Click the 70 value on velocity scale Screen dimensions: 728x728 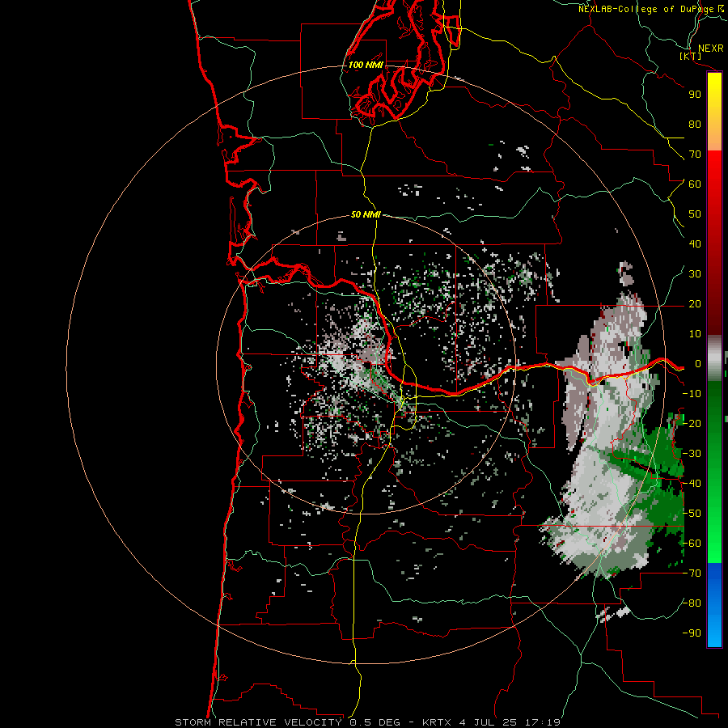(695, 154)
